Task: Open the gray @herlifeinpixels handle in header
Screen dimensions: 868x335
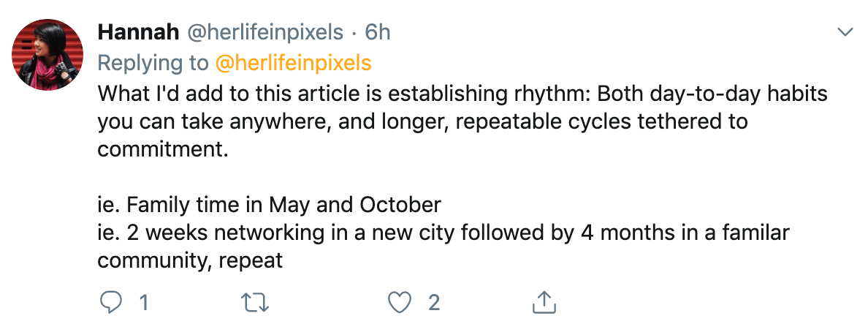Action: point(266,33)
